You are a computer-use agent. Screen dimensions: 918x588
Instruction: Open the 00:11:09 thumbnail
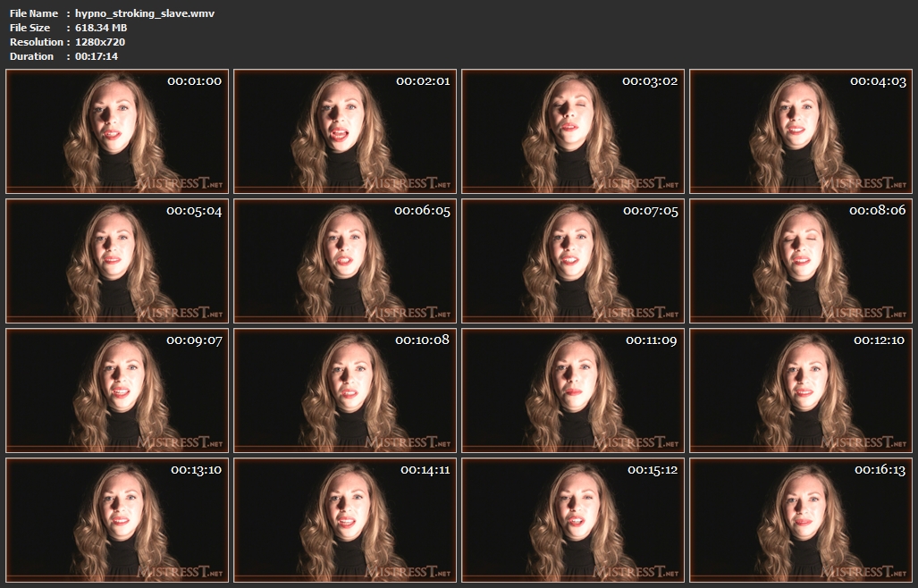[573, 390]
